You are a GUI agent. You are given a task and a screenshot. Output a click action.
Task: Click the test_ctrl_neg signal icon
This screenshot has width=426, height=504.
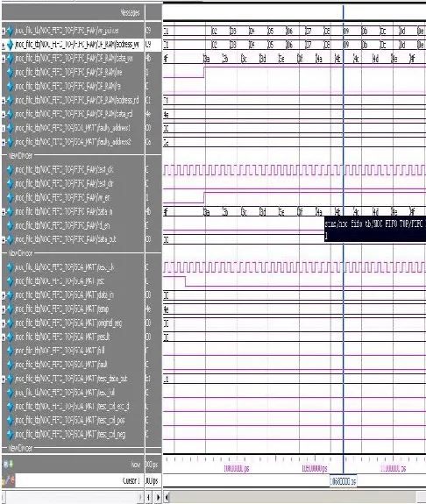tap(10, 434)
